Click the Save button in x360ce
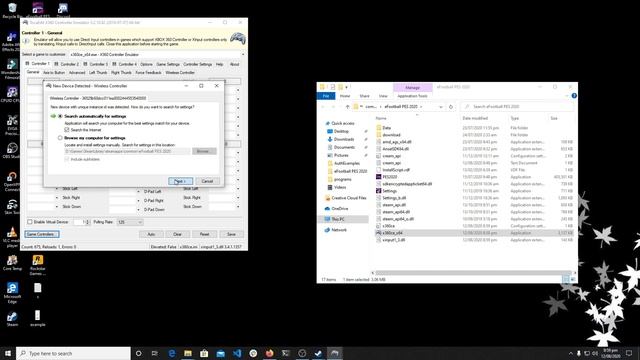The width and height of the screenshot is (640, 360). tap(231, 234)
